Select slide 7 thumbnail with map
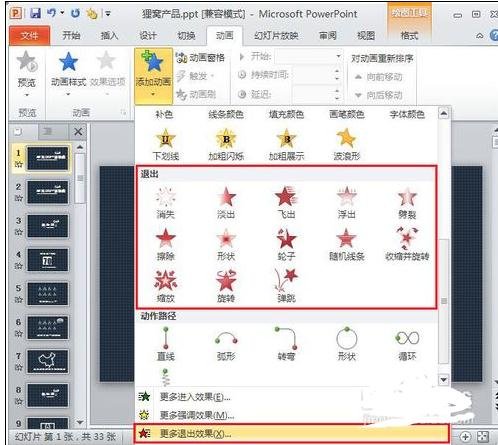Image resolution: width=498 pixels, height=445 pixels. click(48, 361)
